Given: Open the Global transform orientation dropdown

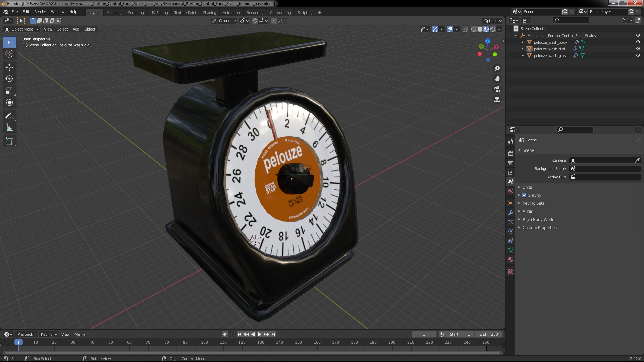Looking at the screenshot, I should tap(224, 21).
